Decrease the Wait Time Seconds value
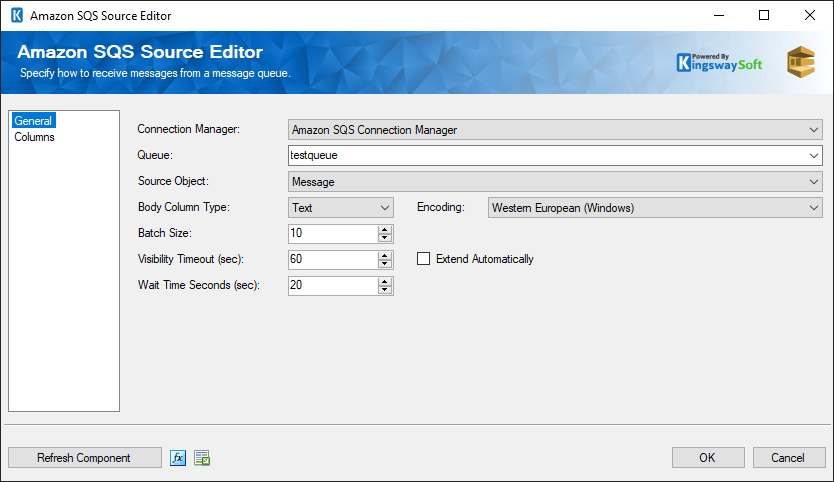 [x=385, y=290]
